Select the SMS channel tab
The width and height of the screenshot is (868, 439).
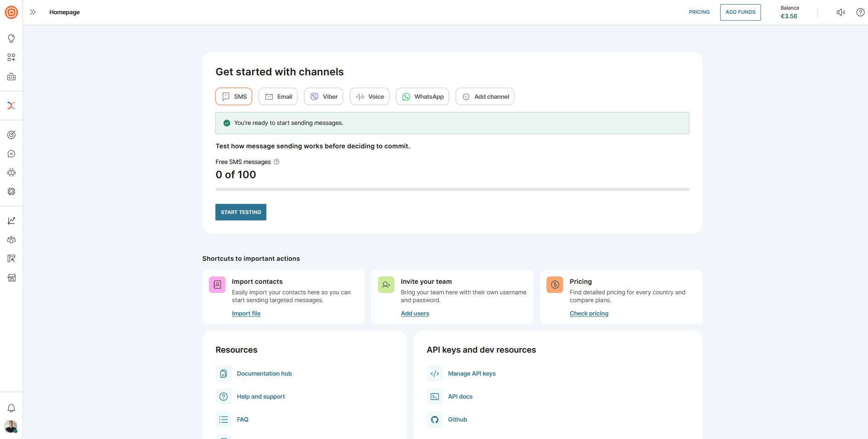(234, 96)
